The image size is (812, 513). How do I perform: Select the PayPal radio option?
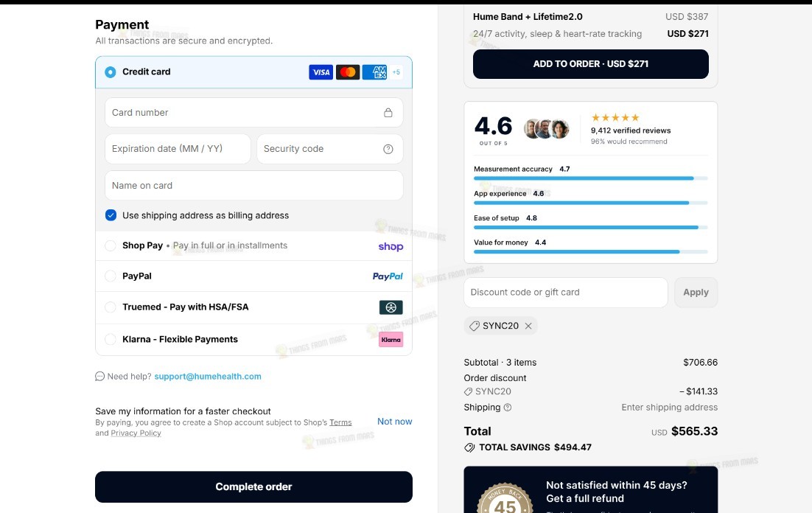pyautogui.click(x=111, y=276)
